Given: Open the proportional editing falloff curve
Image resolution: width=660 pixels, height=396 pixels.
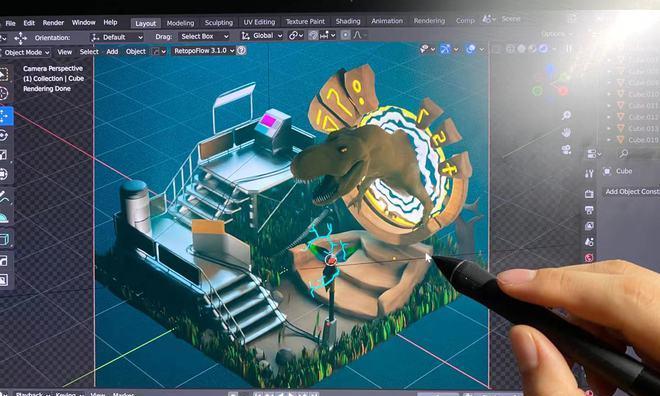Looking at the screenshot, I should point(359,35).
